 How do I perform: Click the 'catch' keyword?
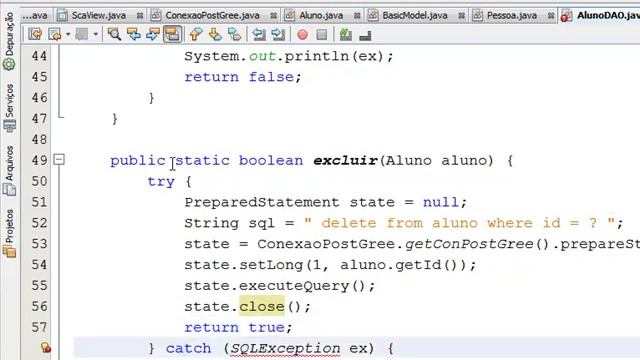coord(189,348)
